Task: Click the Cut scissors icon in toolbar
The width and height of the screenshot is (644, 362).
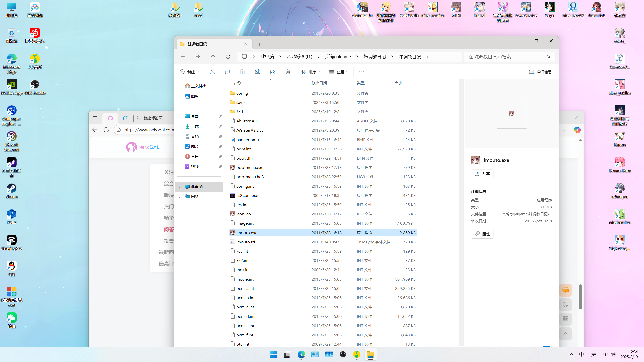Action: [x=212, y=72]
